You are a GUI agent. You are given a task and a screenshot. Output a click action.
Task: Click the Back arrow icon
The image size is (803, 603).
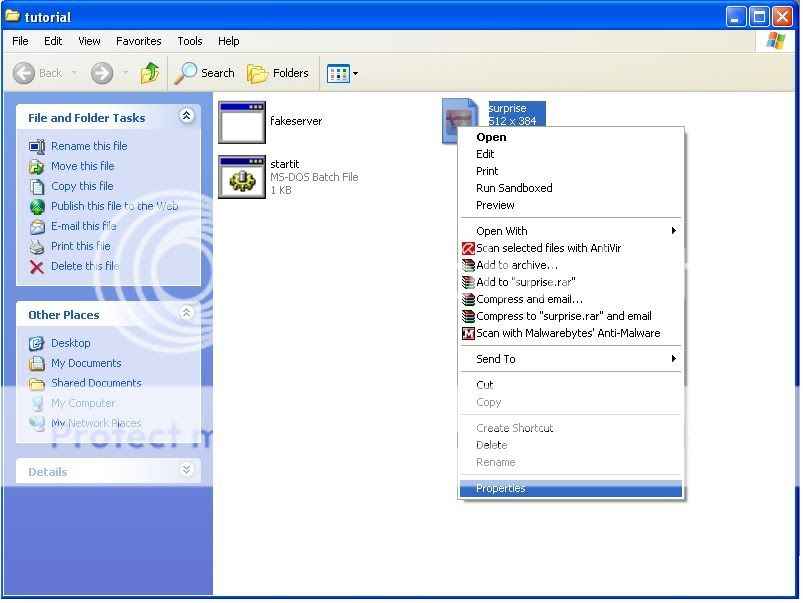tap(24, 73)
